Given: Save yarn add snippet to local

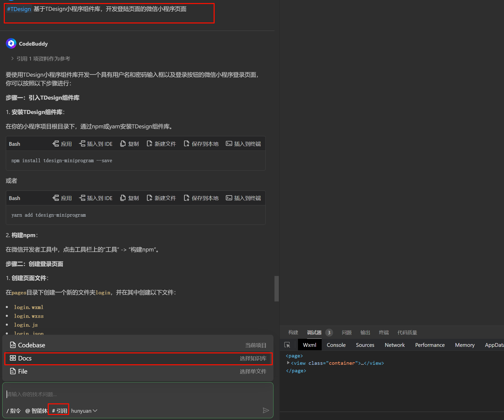Looking at the screenshot, I should tap(201, 198).
